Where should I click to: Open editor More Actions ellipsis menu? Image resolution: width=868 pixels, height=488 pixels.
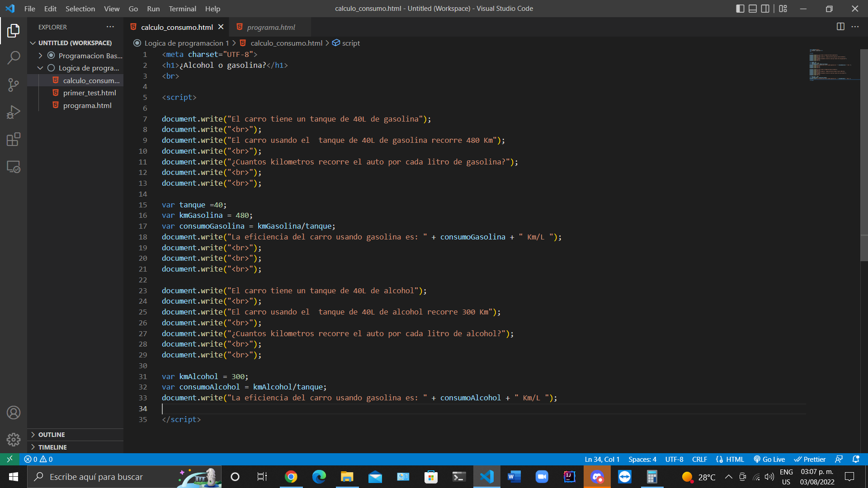click(855, 27)
